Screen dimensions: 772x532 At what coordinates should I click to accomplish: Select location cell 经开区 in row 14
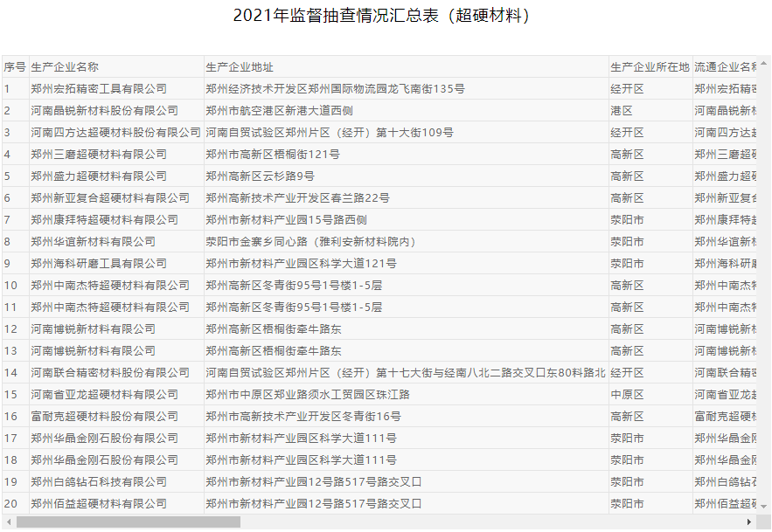[x=650, y=372]
